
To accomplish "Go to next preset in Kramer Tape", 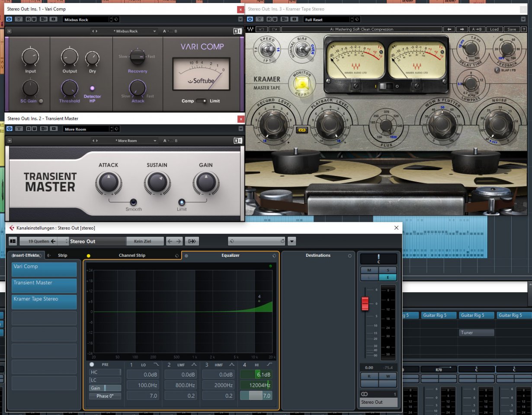I will pos(462,29).
